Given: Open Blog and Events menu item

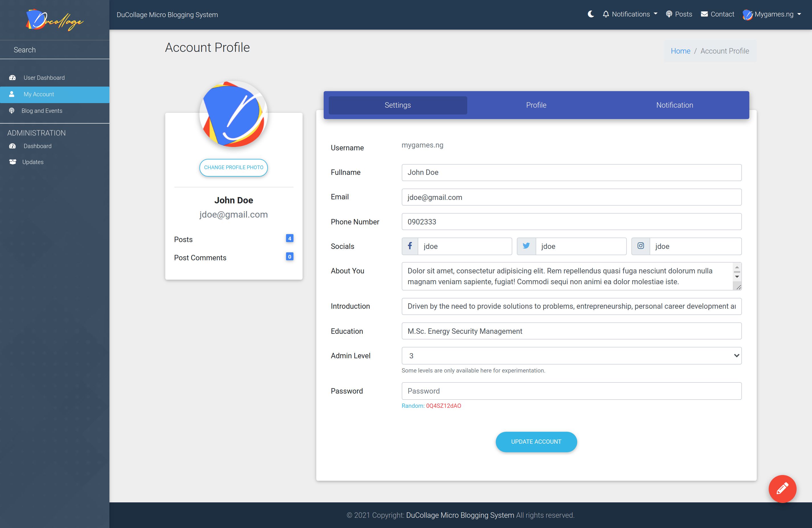Looking at the screenshot, I should click(55, 111).
